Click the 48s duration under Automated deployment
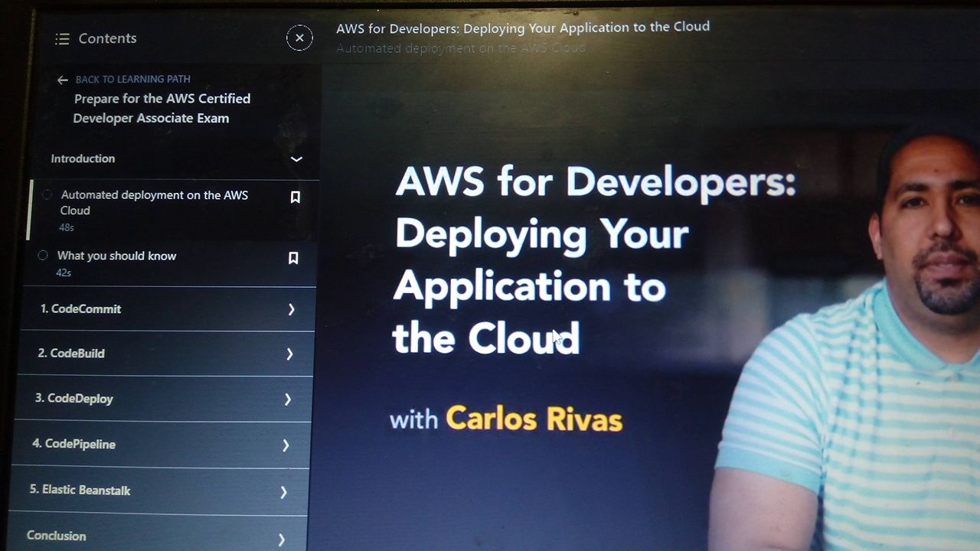The height and width of the screenshot is (551, 980). [67, 227]
